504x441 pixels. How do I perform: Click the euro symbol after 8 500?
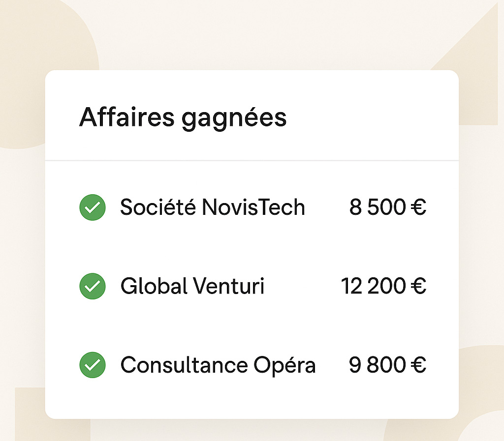click(418, 207)
